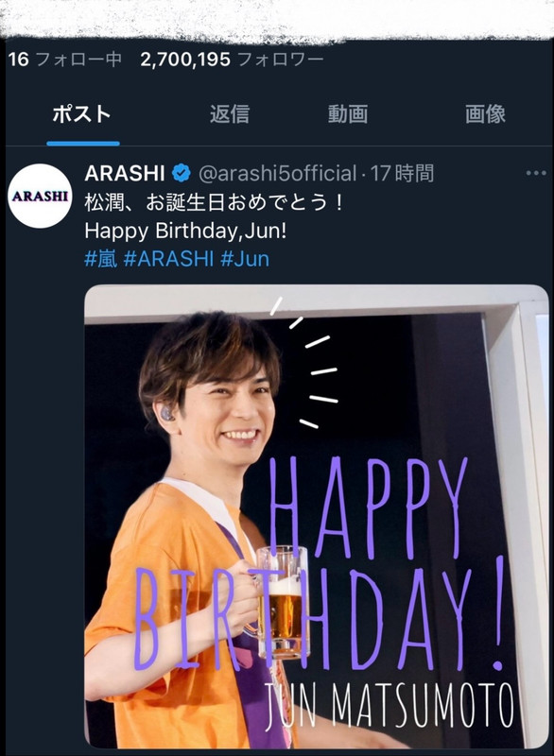Open the #ARASHI hashtag
554x756 pixels.
169,259
